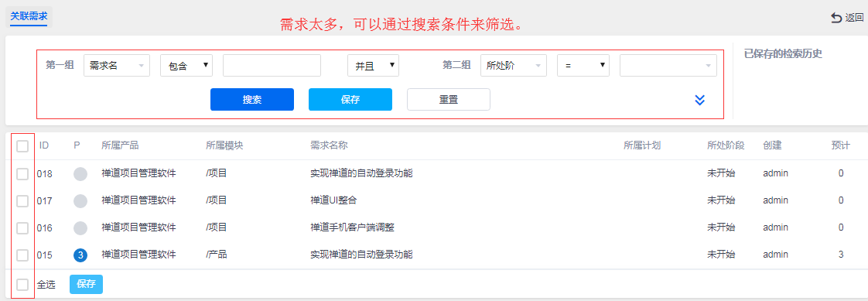
Task: Open the empty second-group value dropdown
Action: click(x=668, y=65)
